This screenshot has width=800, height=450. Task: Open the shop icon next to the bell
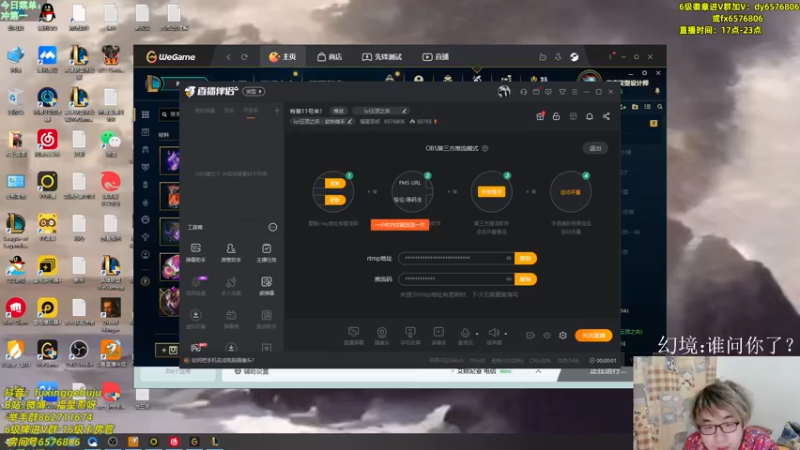click(573, 116)
